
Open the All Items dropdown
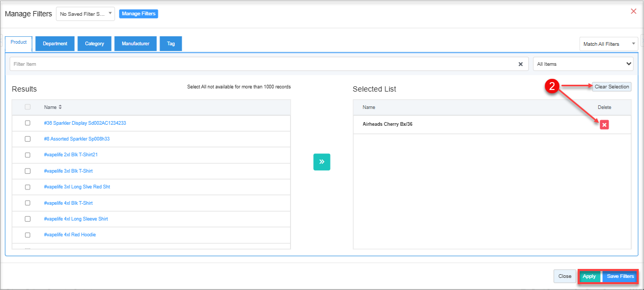coord(583,64)
